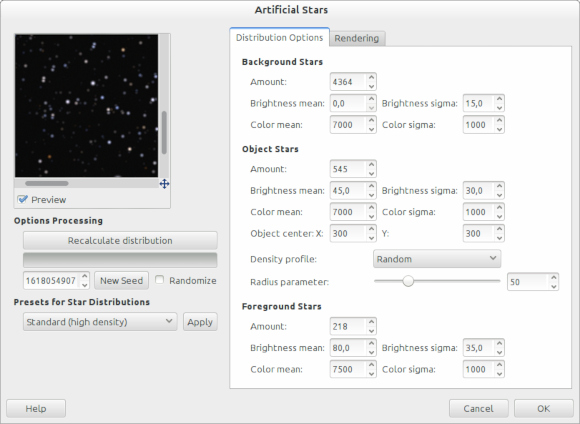Click the Radius parameter slider handle
Screen dimensions: 580x424
pyautogui.click(x=408, y=281)
